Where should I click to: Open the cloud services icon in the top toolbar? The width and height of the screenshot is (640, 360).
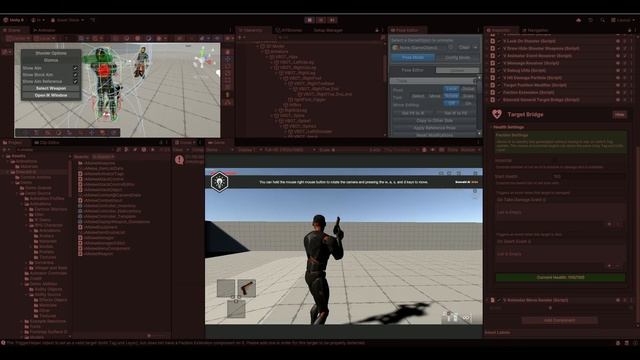579,20
